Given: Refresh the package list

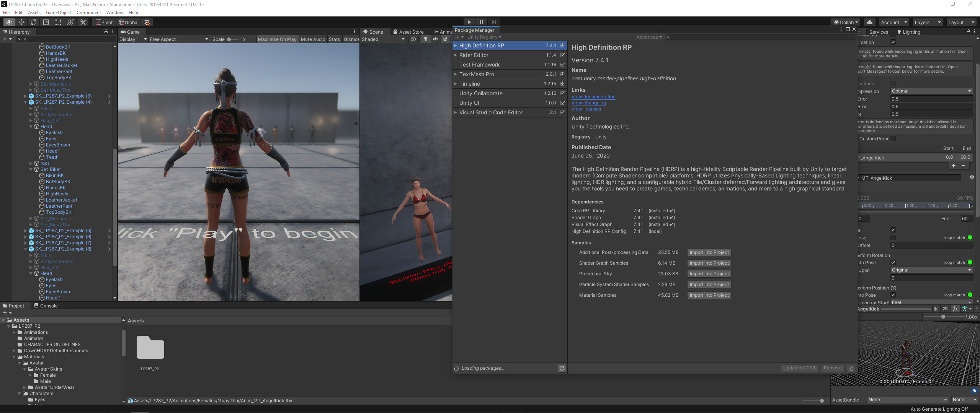Looking at the screenshot, I should click(562, 368).
